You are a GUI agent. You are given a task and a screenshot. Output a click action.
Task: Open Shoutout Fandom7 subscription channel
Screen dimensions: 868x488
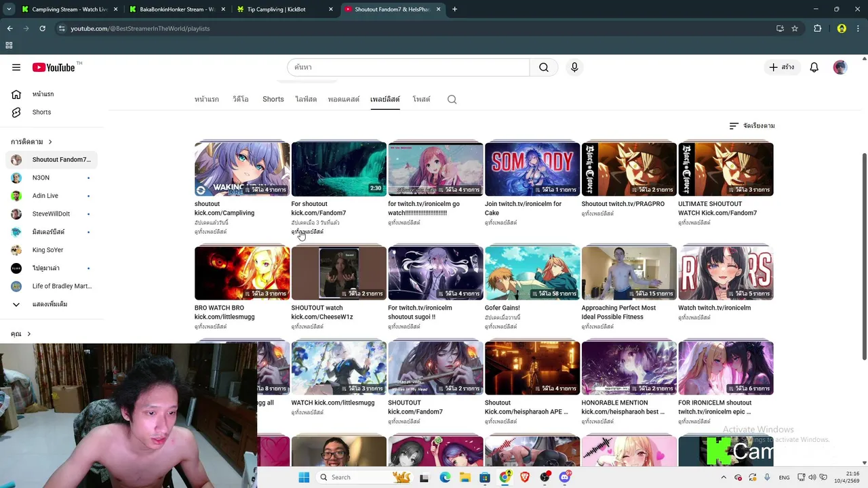[x=52, y=160]
